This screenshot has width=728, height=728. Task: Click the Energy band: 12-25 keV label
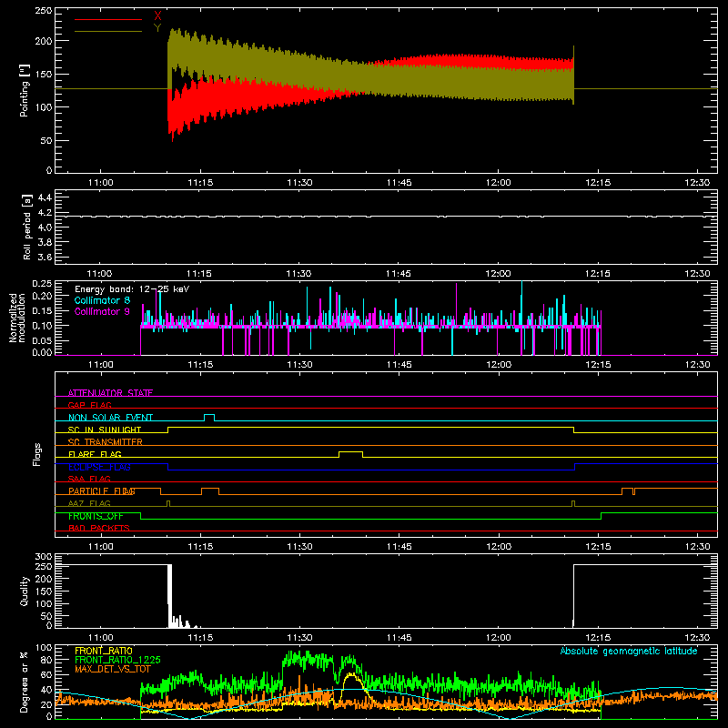(132, 289)
